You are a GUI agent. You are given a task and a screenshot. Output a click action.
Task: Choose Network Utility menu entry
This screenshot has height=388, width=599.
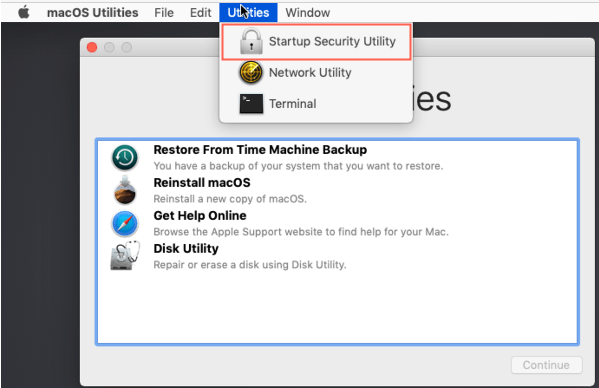(x=317, y=73)
